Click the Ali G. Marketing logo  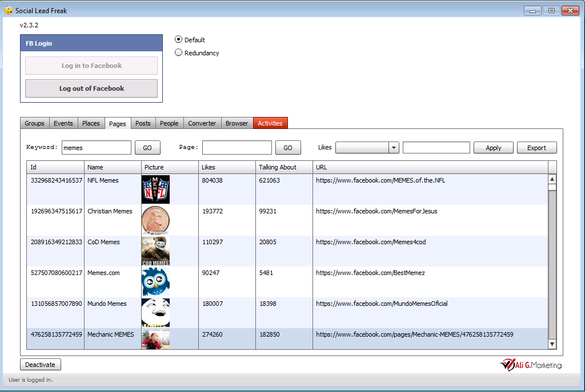[x=531, y=365]
